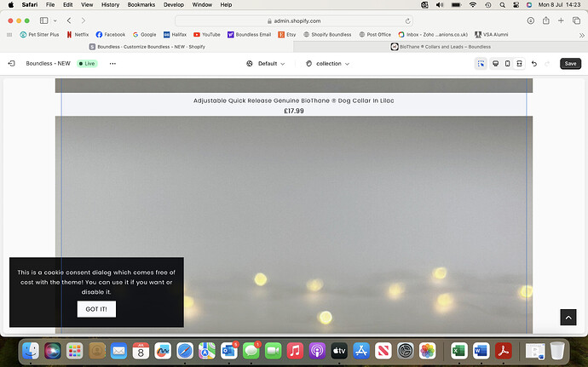
Task: Focus the admin.shopify.com address bar
Action: [x=294, y=21]
